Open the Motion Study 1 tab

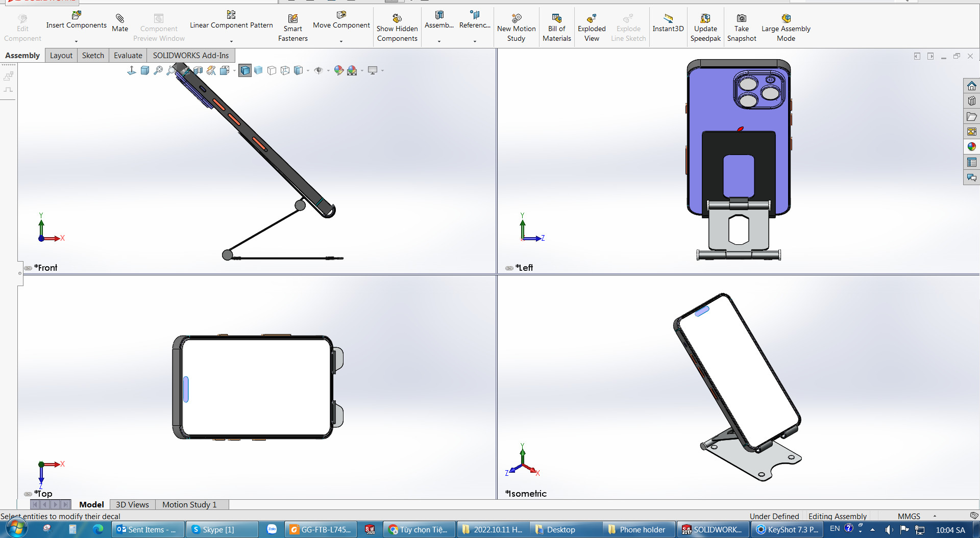189,504
